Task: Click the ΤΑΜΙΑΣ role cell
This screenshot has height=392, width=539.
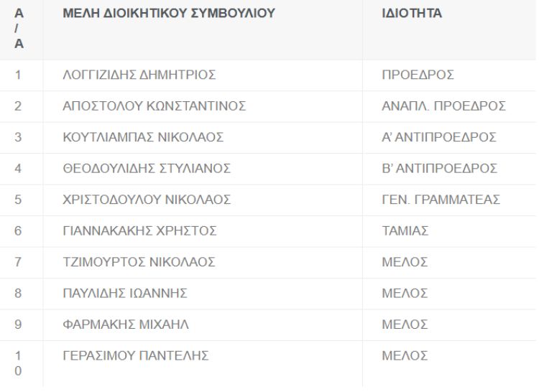Action: pos(405,231)
